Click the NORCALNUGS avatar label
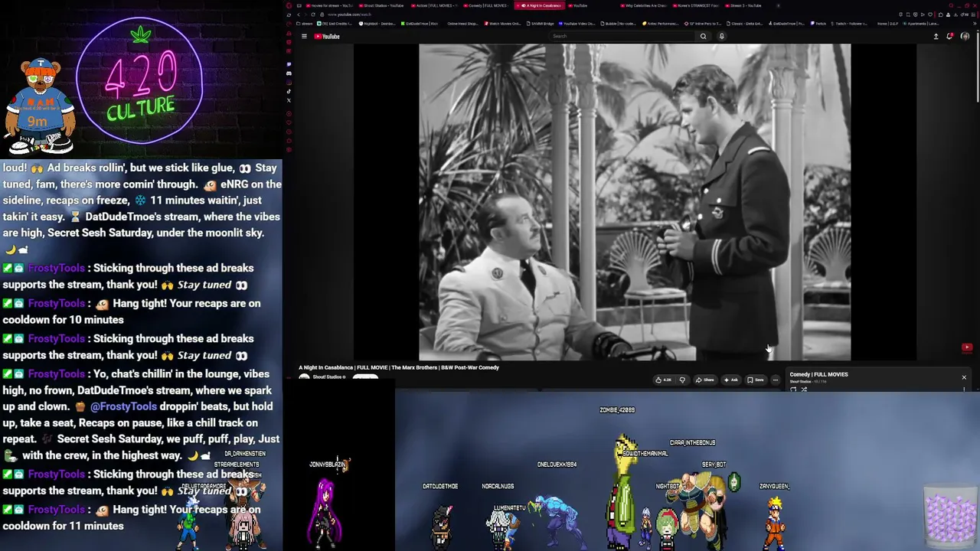 [498, 486]
